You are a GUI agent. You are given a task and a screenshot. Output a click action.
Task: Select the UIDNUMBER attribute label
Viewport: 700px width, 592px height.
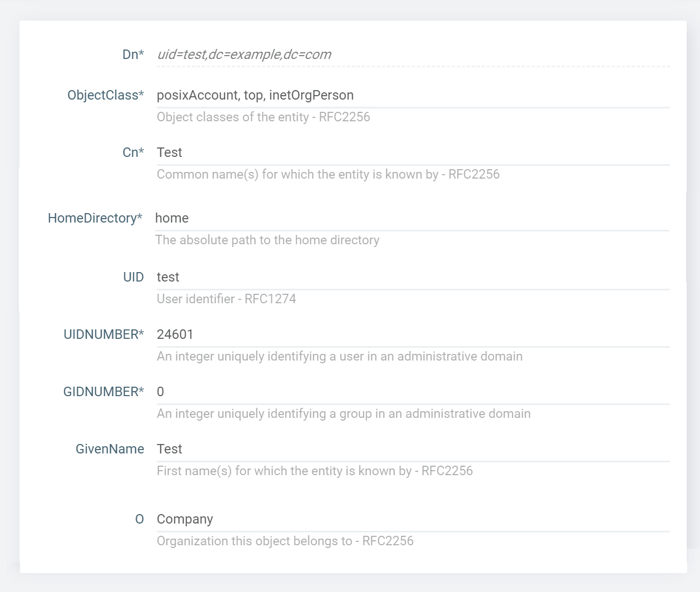pos(103,334)
